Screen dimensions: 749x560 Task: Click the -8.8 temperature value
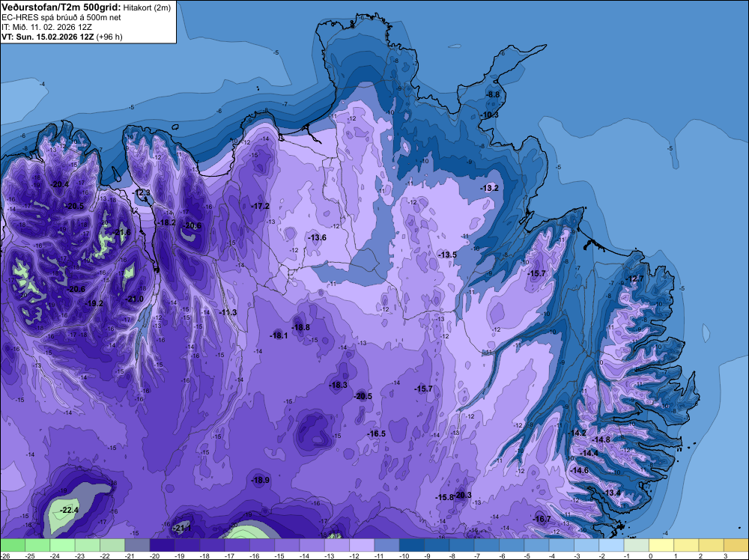pyautogui.click(x=493, y=94)
